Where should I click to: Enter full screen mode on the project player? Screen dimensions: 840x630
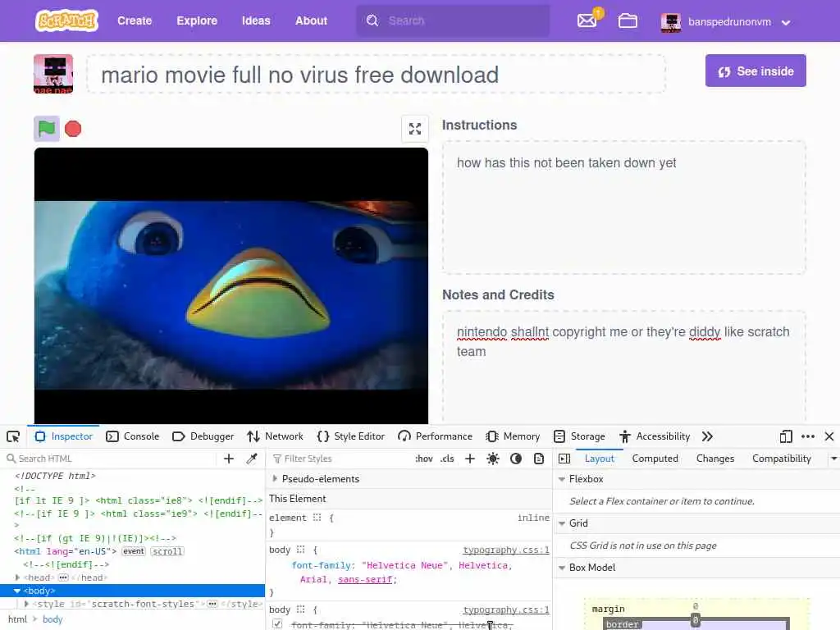pyautogui.click(x=414, y=129)
